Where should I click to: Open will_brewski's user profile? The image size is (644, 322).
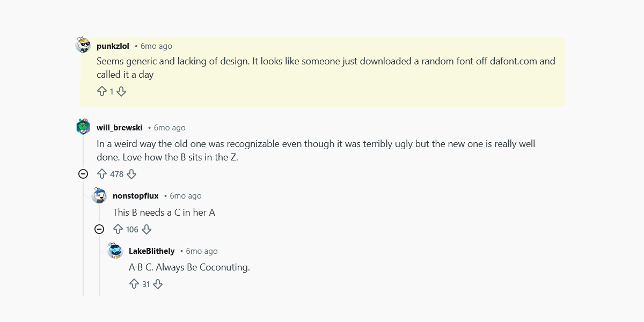[x=119, y=128]
